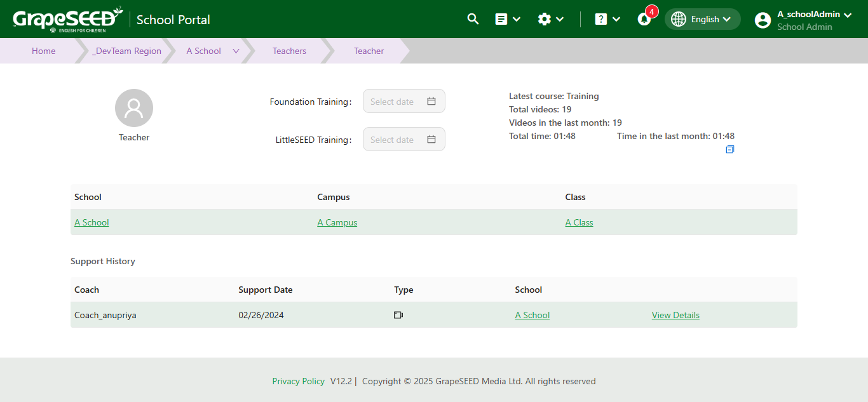Click the A_schoolAdmin account avatar icon
The height and width of the screenshot is (402, 868).
(x=763, y=20)
